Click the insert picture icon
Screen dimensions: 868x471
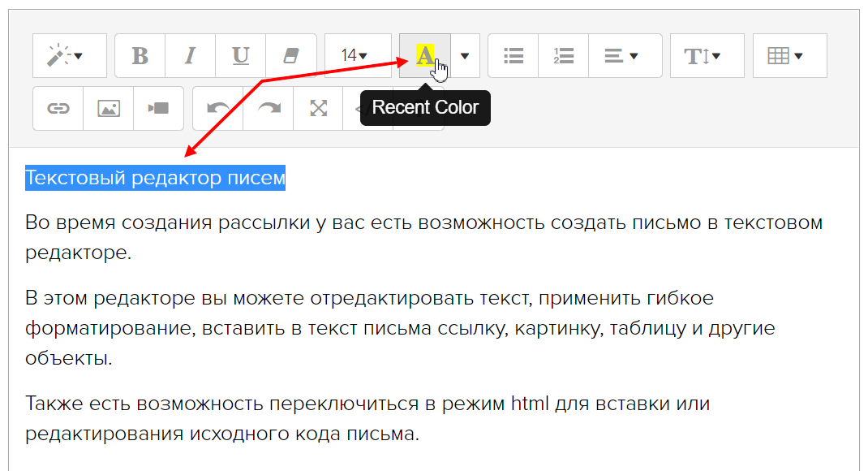tap(108, 109)
